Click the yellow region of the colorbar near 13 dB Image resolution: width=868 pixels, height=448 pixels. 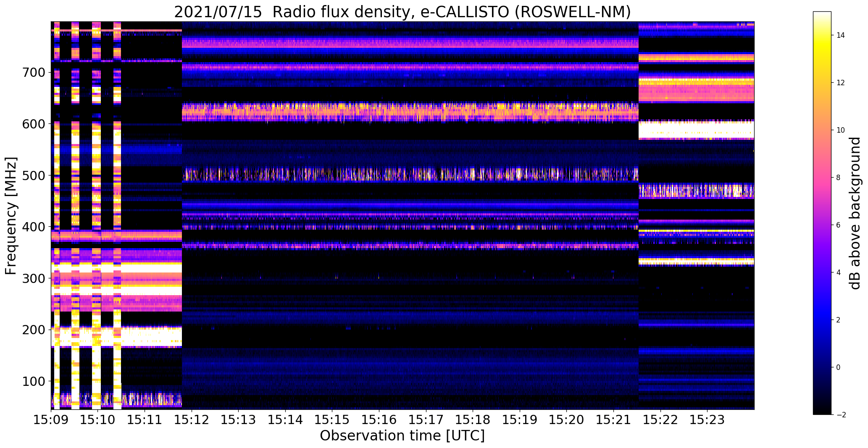(822, 59)
